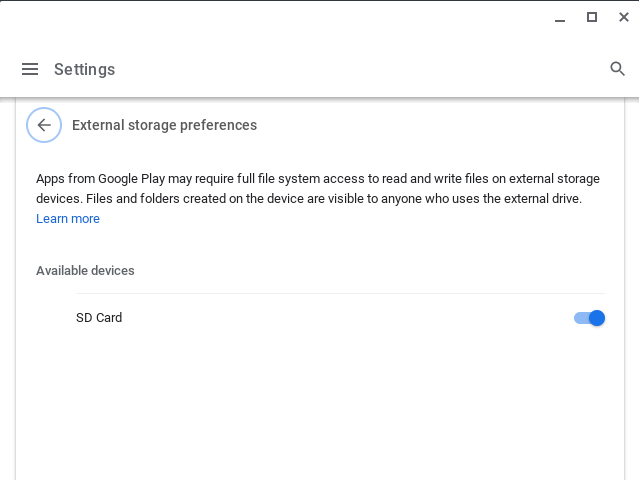Go back using the left arrow button

tap(44, 125)
